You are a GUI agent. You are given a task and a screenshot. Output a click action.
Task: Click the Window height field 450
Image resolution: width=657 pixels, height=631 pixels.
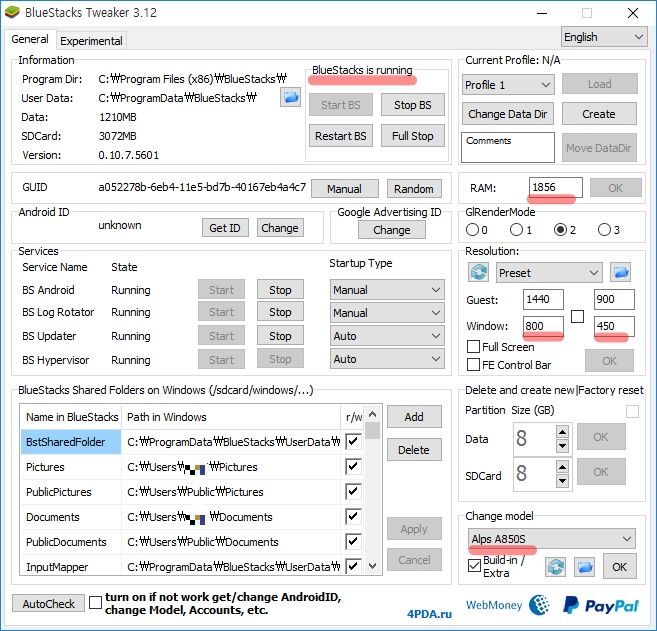click(x=614, y=326)
